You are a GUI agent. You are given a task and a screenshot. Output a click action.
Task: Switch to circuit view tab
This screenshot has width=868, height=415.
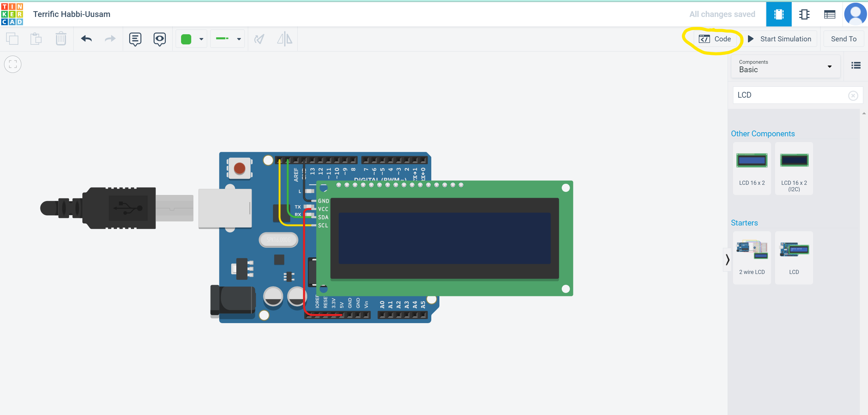(779, 14)
